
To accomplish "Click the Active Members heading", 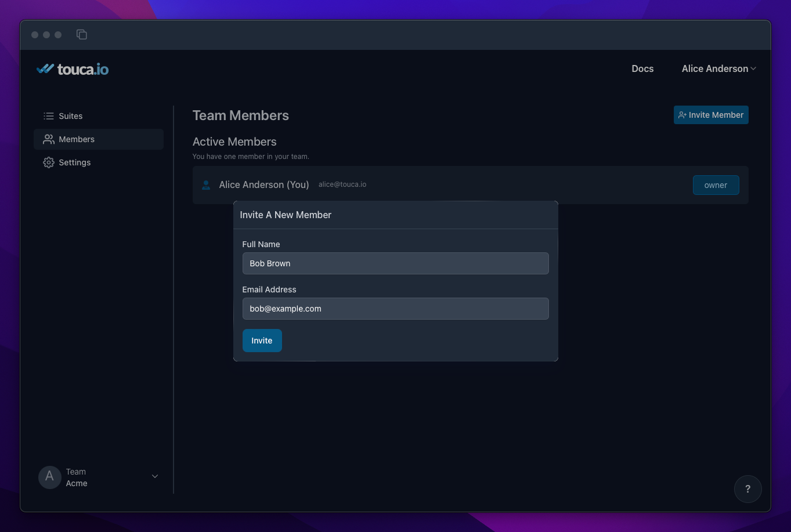I will 234,142.
